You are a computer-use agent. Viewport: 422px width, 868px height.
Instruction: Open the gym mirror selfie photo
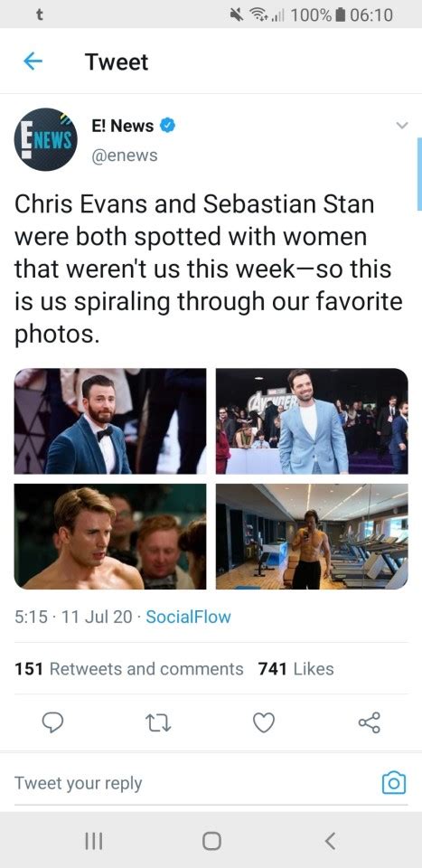click(x=312, y=536)
